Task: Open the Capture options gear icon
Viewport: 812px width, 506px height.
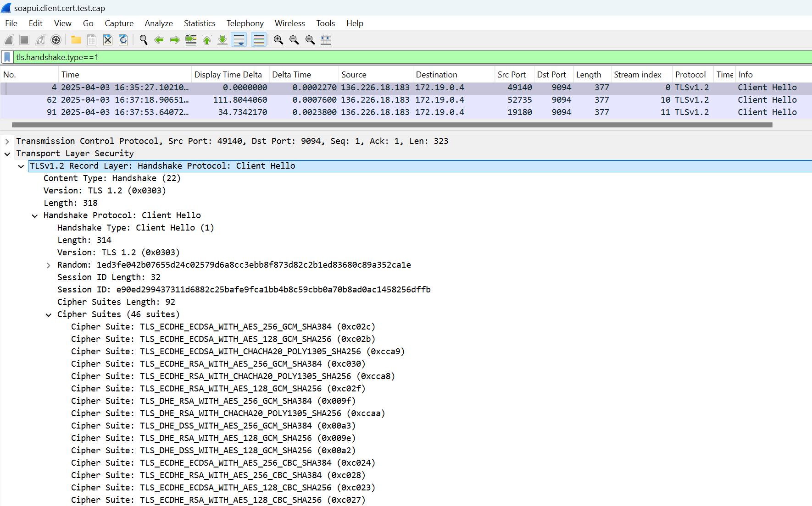Action: point(56,40)
